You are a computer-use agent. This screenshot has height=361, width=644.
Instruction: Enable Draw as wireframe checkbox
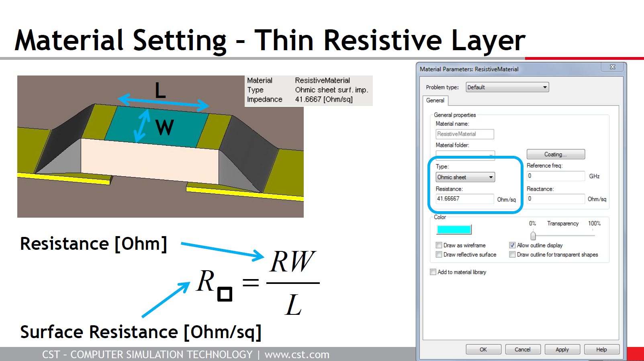439,245
